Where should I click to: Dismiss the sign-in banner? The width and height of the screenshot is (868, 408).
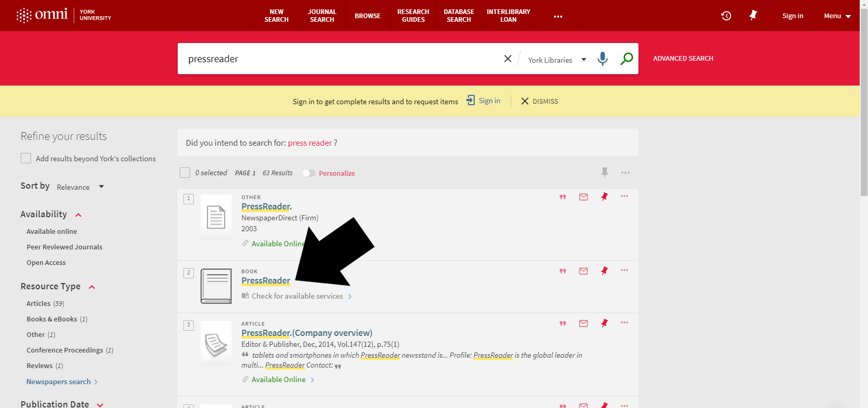click(x=539, y=101)
